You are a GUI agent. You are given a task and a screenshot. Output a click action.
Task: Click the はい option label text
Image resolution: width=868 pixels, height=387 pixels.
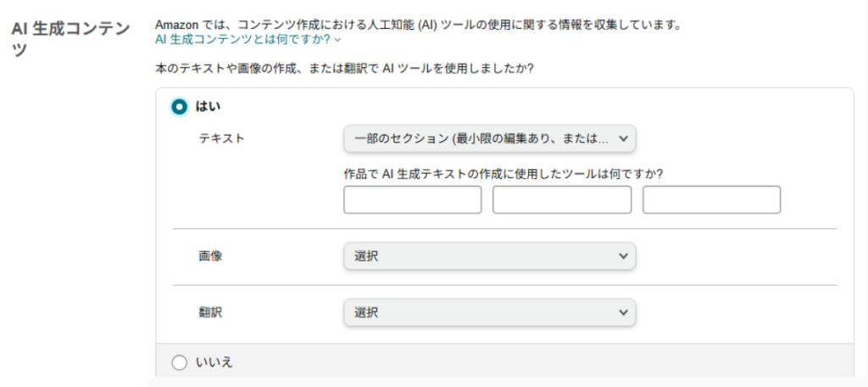(209, 107)
